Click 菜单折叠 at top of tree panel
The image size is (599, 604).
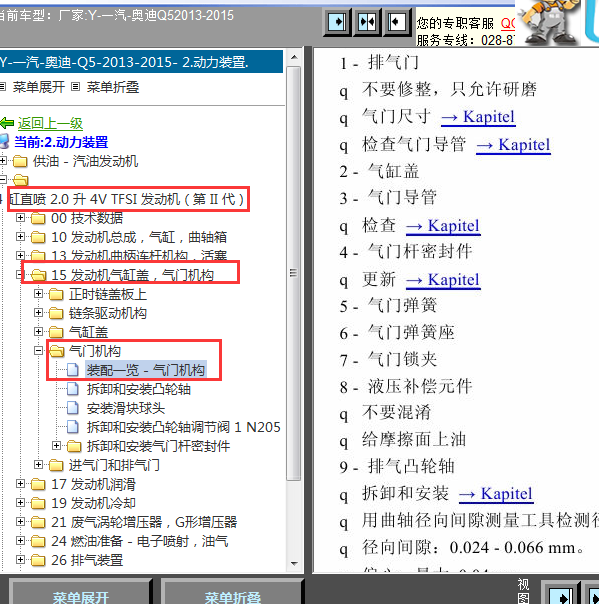[x=113, y=87]
